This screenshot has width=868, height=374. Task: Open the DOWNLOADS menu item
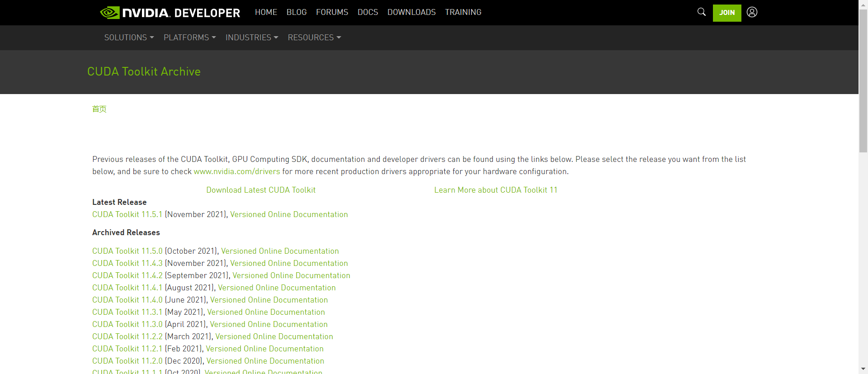click(411, 12)
